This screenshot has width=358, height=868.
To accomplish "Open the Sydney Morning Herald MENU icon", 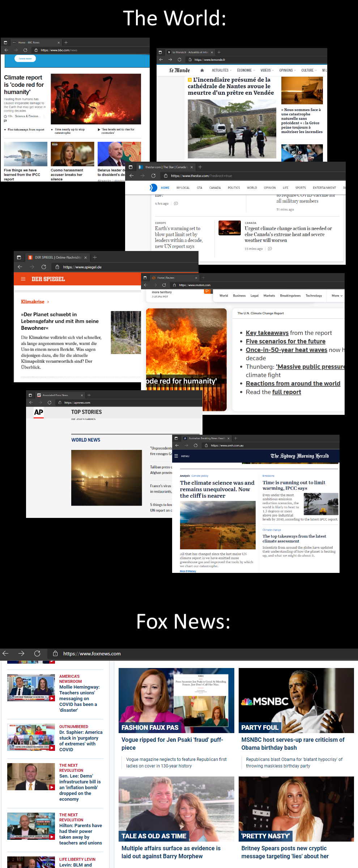I will [176, 456].
